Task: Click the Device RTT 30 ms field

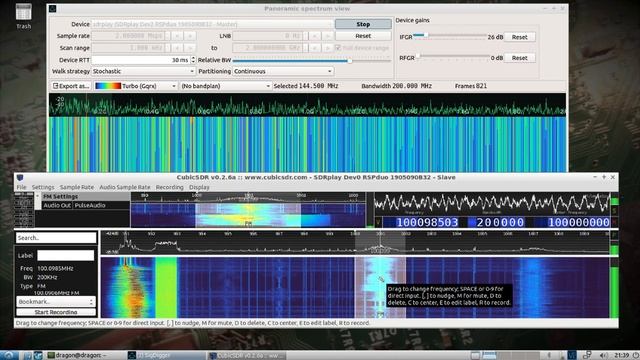Action: pyautogui.click(x=141, y=60)
